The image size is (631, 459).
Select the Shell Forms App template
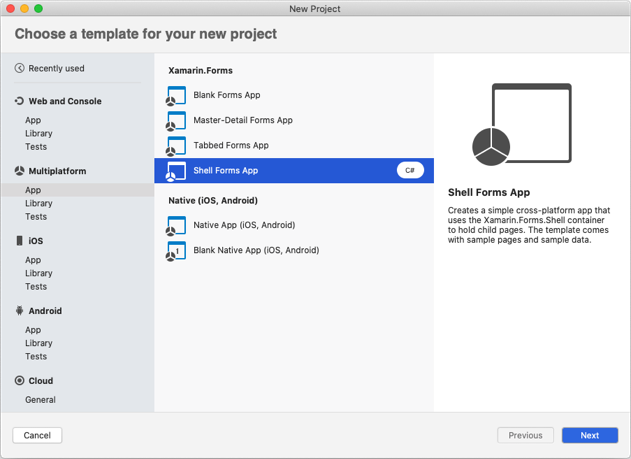[225, 171]
